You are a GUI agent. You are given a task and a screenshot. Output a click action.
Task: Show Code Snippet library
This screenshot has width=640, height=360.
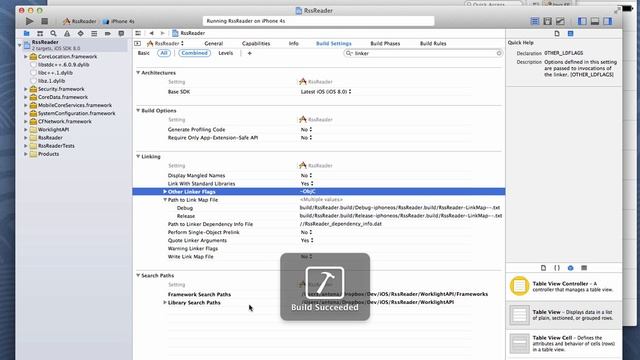tap(557, 268)
